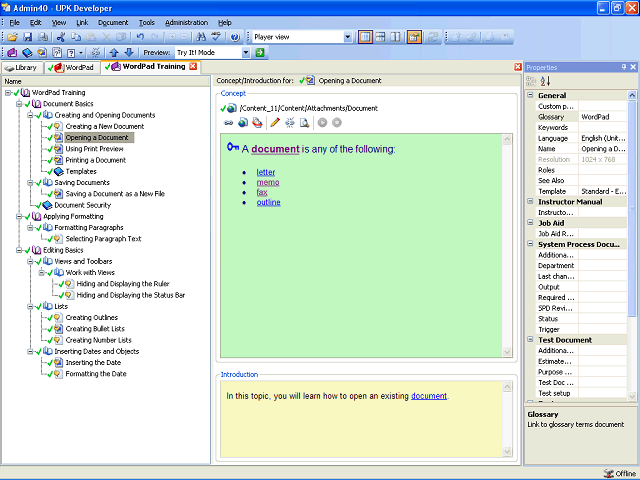Toggle the Properties pane toolbar button
This screenshot has height=480, width=640.
tap(414, 37)
